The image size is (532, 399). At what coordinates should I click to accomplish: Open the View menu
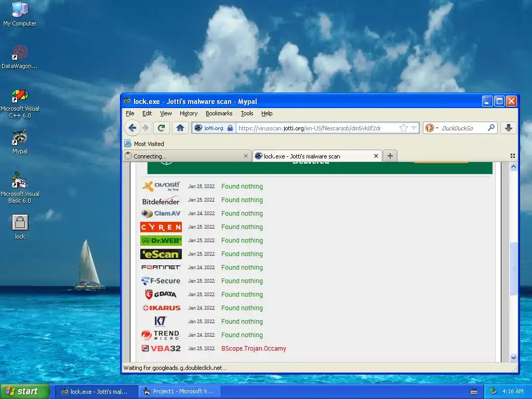pos(166,113)
